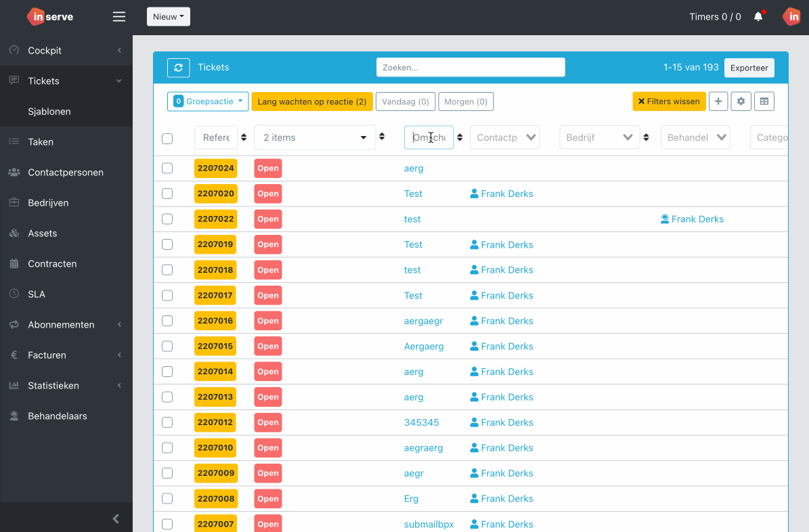
Task: Apply the Vandaag (0) filter
Action: (406, 102)
